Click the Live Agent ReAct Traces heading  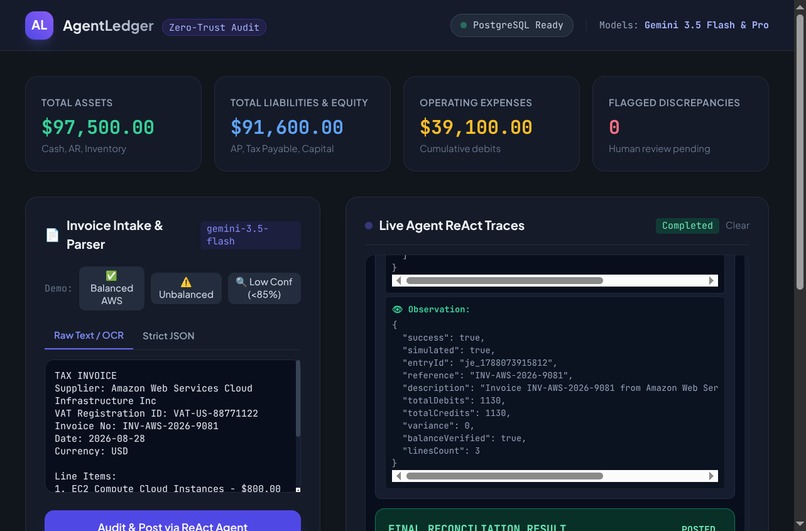pos(452,226)
